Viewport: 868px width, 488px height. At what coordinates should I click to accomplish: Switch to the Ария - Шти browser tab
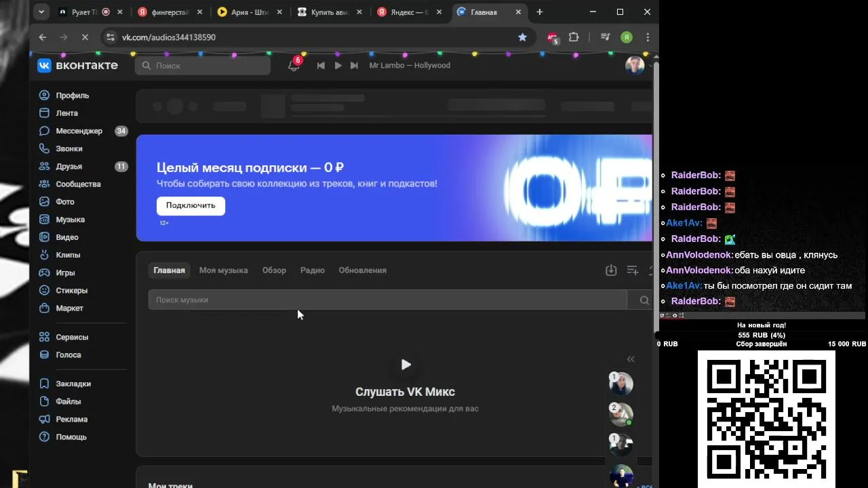point(251,12)
